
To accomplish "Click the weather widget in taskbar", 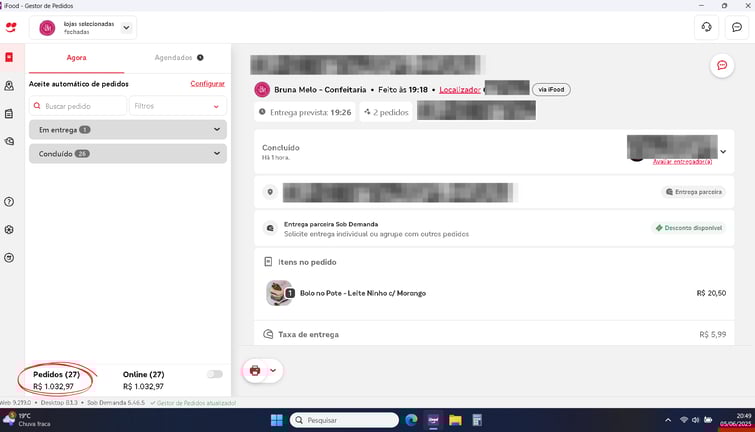I will click(28, 420).
